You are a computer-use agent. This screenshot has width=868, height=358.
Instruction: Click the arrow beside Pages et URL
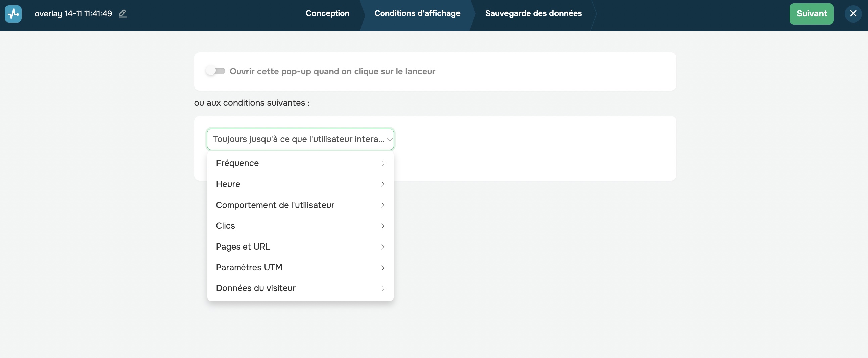[x=383, y=247]
